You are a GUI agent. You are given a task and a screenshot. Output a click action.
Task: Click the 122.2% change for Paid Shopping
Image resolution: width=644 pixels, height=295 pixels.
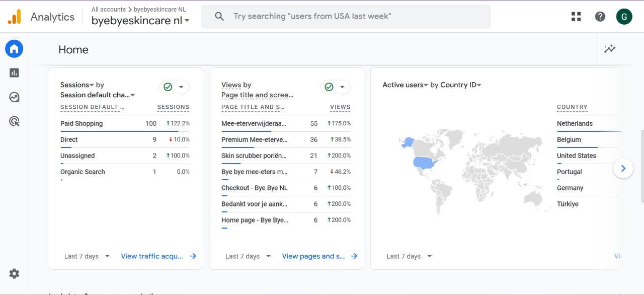pyautogui.click(x=178, y=123)
